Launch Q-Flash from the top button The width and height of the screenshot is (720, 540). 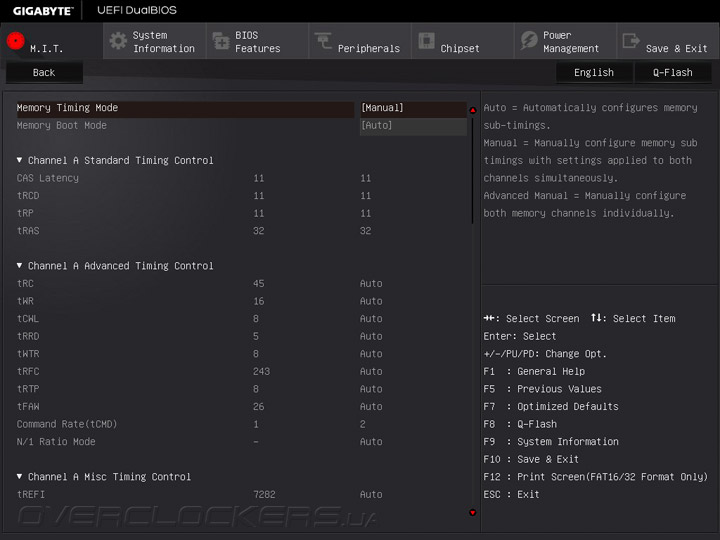672,72
